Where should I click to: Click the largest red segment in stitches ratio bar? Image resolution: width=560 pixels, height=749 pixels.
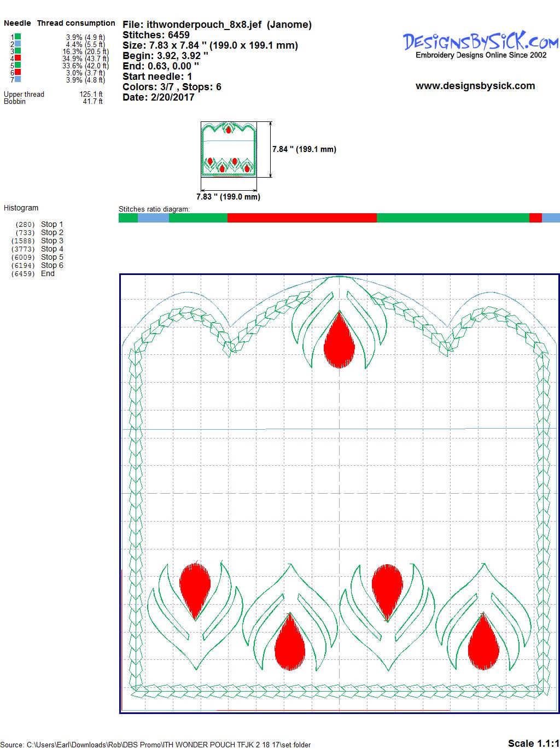tap(302, 218)
